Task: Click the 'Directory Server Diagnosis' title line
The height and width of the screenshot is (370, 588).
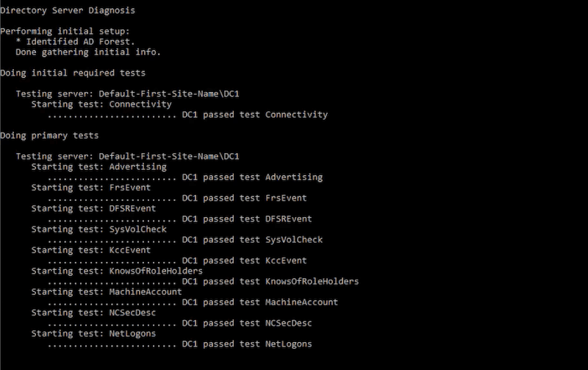Action: tap(68, 10)
